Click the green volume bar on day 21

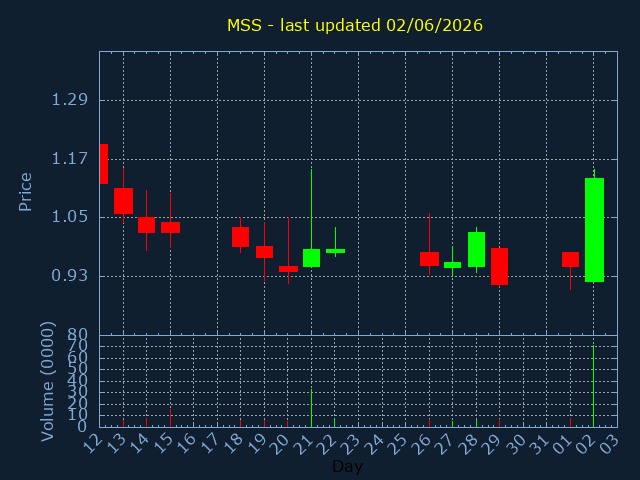tap(311, 408)
